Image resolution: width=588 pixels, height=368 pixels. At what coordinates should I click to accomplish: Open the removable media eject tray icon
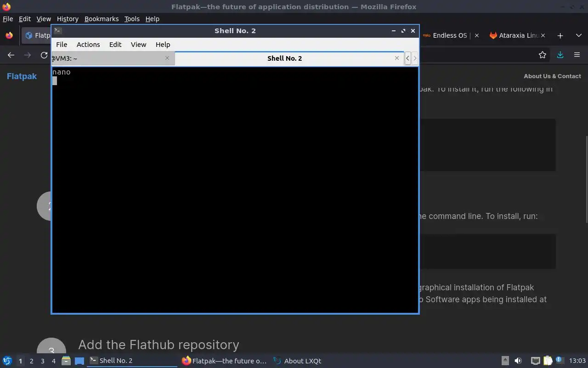point(505,361)
